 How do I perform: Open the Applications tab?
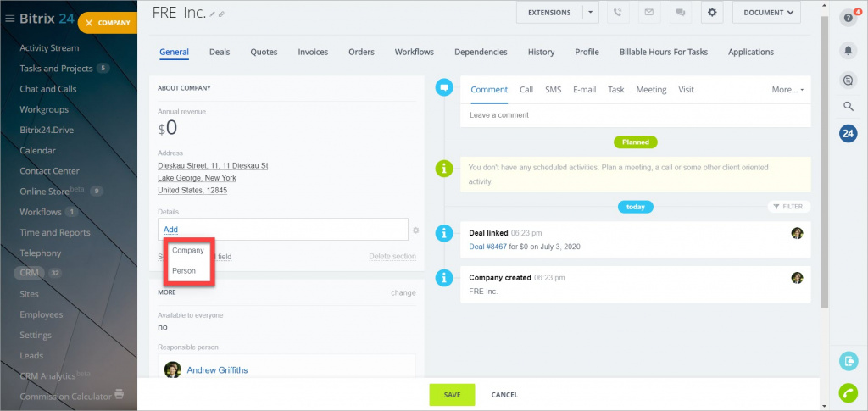[751, 52]
